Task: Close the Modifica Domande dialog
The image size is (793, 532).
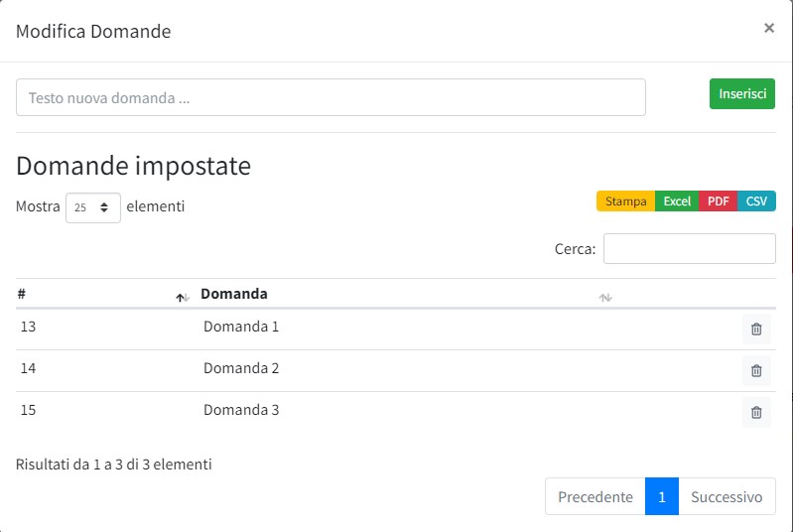Action: [769, 29]
